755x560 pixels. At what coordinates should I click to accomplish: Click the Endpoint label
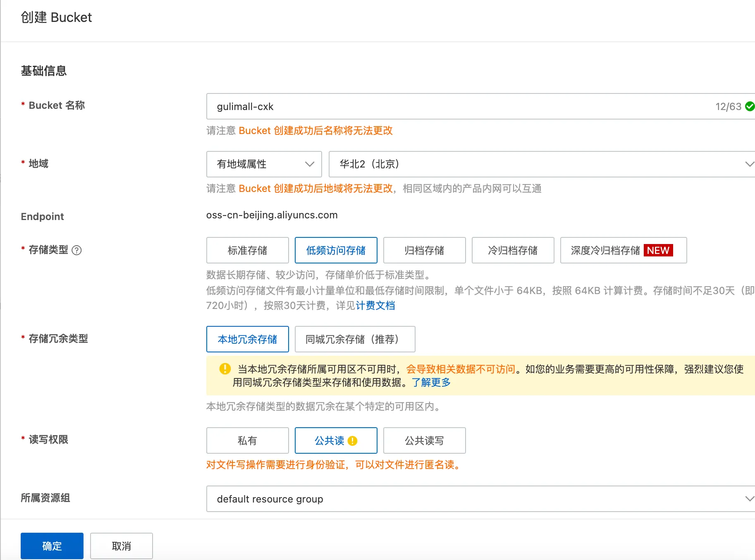(x=43, y=216)
